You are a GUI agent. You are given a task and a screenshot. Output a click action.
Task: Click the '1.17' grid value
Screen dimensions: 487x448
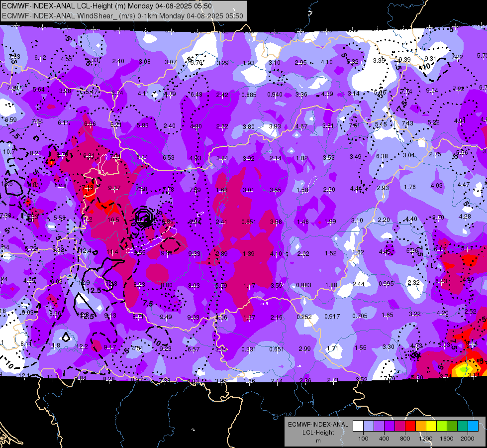[x=249, y=286]
